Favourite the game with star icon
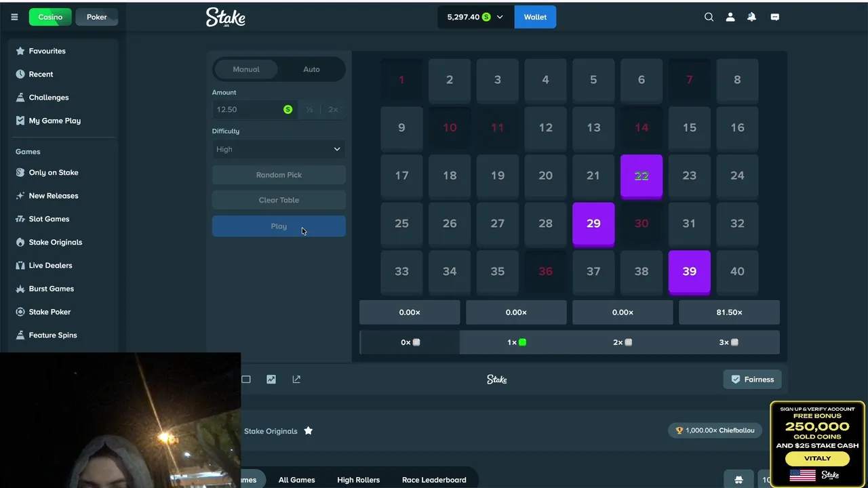The height and width of the screenshot is (488, 868). point(309,430)
